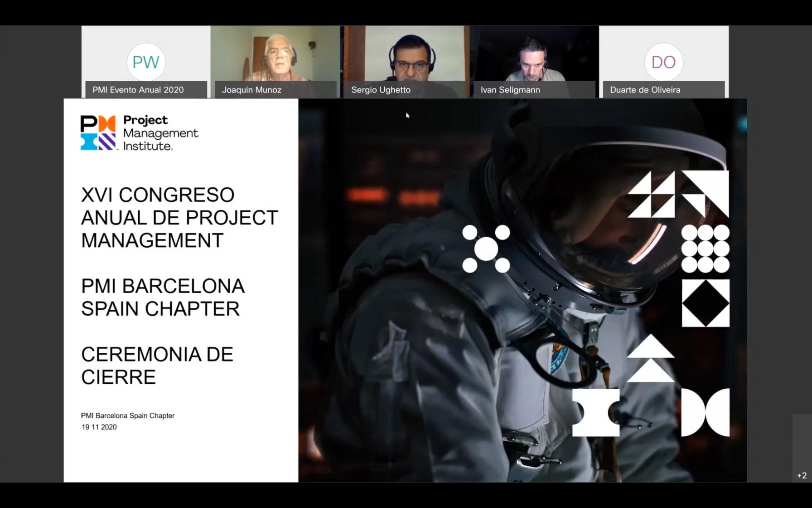Click the double half-circle shape
The image size is (812, 508).
705,412
